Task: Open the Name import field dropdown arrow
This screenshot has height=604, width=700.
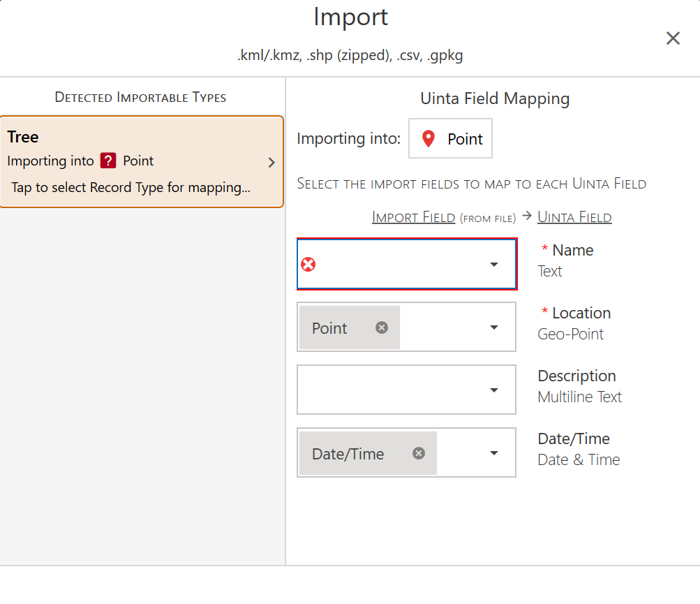Action: pyautogui.click(x=493, y=265)
